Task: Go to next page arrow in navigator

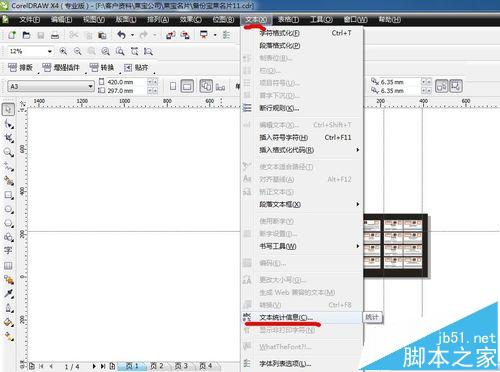Action: (x=94, y=366)
